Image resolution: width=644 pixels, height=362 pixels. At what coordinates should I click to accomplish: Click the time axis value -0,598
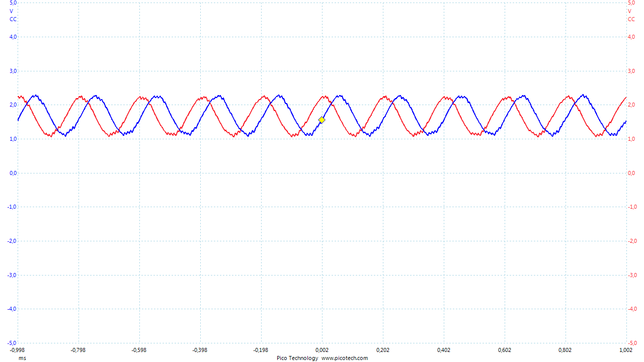point(139,349)
